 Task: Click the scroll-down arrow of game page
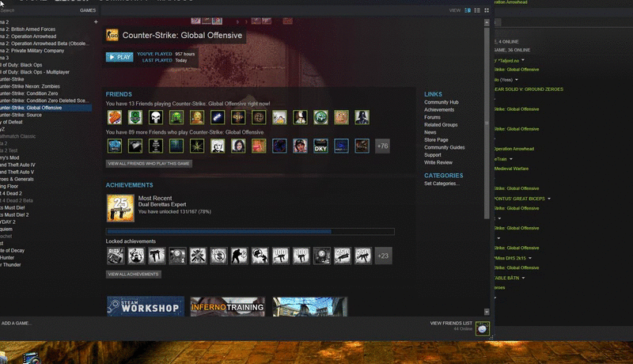click(x=487, y=312)
